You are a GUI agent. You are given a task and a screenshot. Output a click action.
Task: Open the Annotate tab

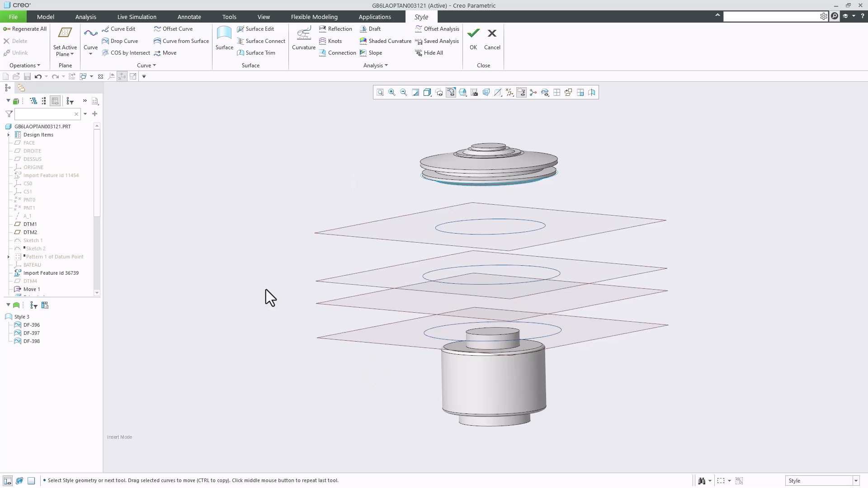[189, 17]
